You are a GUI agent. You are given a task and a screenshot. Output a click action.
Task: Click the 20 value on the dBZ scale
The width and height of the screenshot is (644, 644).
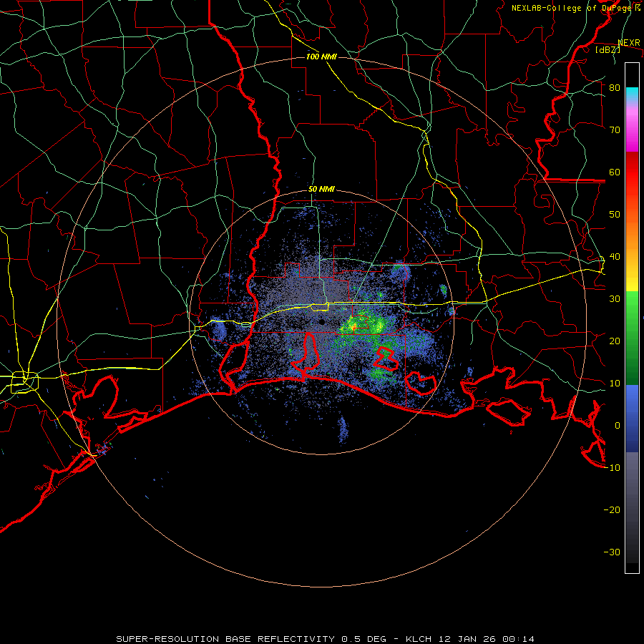(x=615, y=341)
